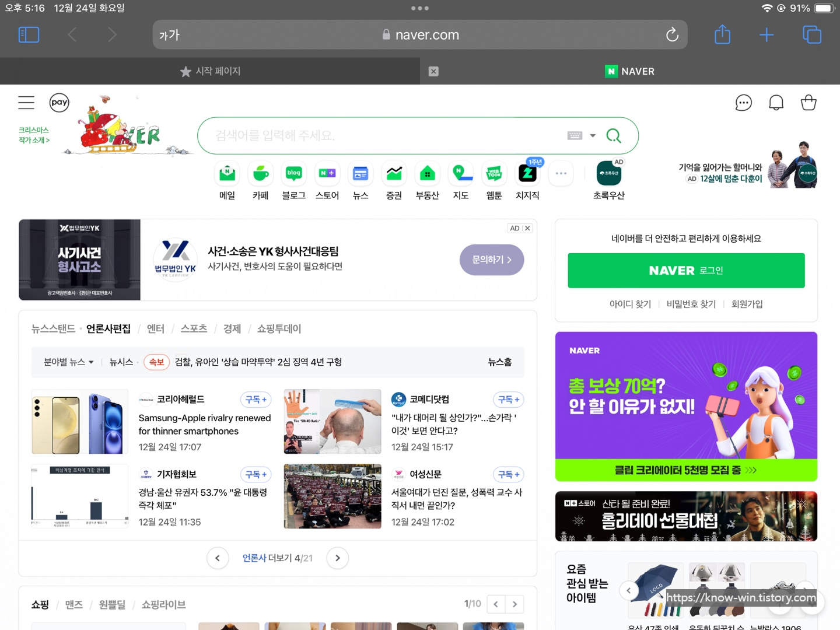
Task: Open a new Safari tab
Action: [766, 35]
